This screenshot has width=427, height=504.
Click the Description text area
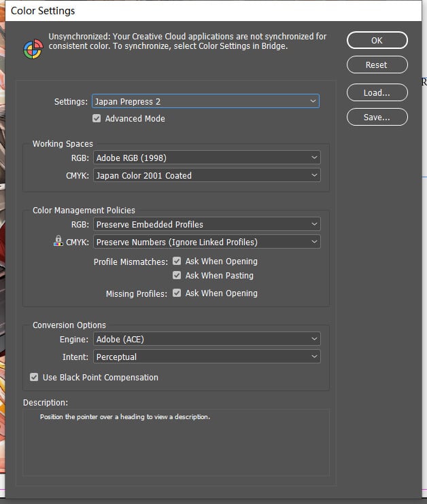click(x=176, y=442)
